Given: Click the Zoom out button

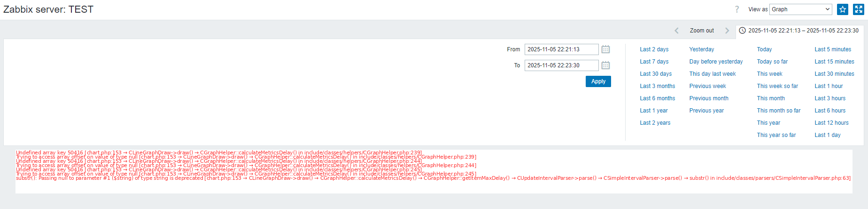Looking at the screenshot, I should tap(702, 31).
